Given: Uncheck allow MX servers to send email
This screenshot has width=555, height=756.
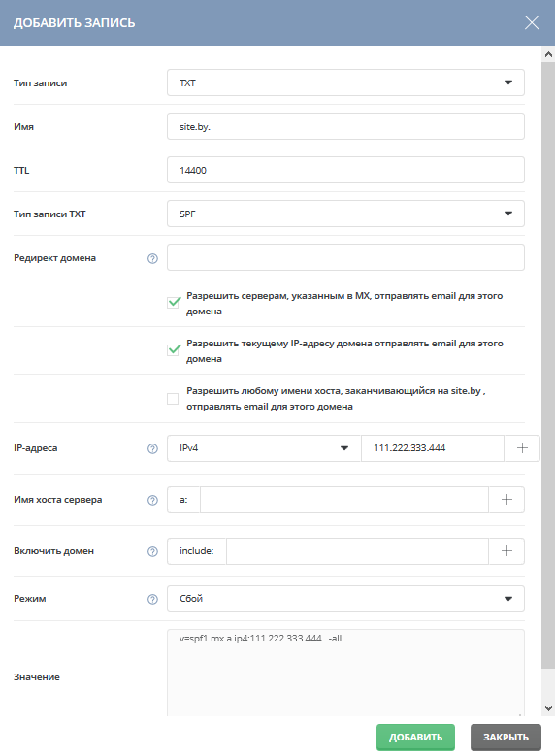Looking at the screenshot, I should [173, 303].
